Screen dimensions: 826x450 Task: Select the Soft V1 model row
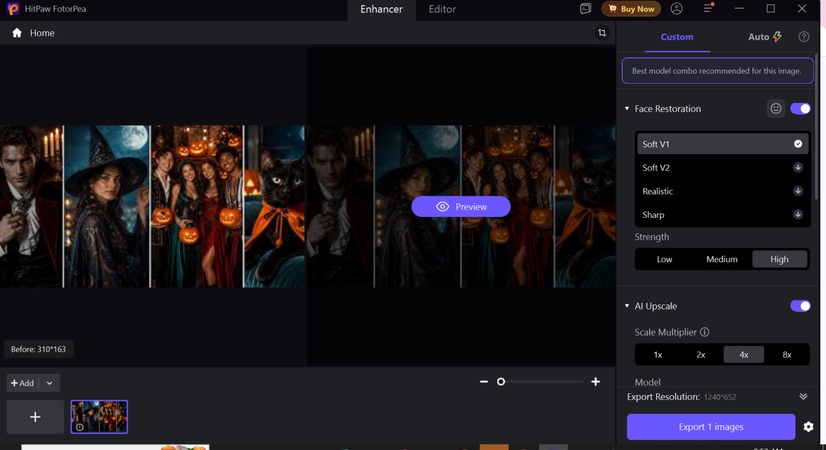point(722,144)
